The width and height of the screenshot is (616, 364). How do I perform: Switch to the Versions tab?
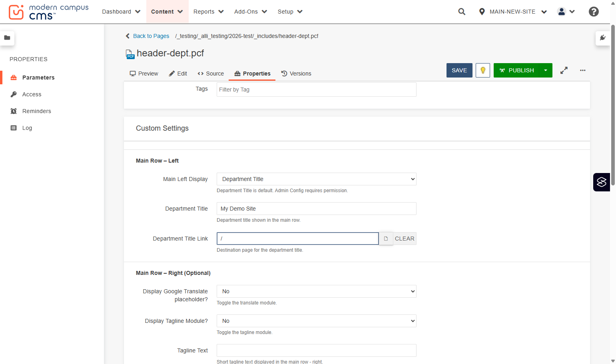[296, 74]
